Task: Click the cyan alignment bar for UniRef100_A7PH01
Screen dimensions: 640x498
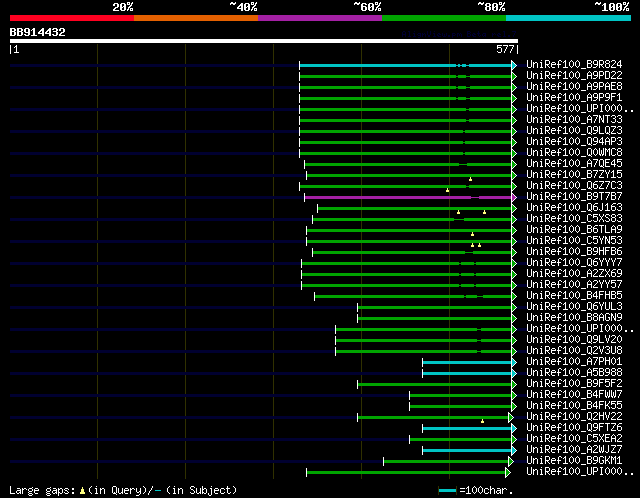Action: tap(467, 362)
